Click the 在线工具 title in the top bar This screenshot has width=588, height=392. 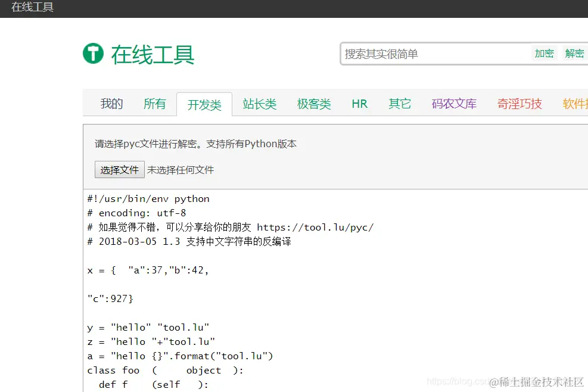[32, 8]
